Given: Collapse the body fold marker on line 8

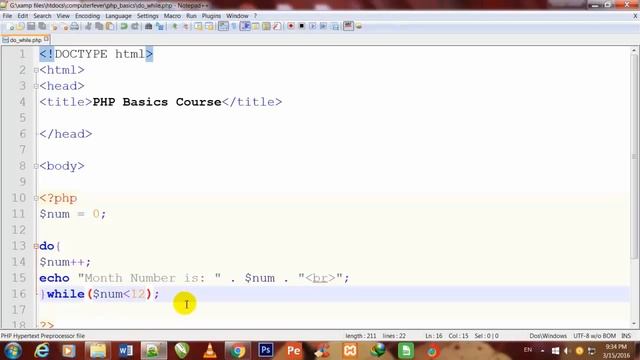Looking at the screenshot, I should [x=36, y=166].
